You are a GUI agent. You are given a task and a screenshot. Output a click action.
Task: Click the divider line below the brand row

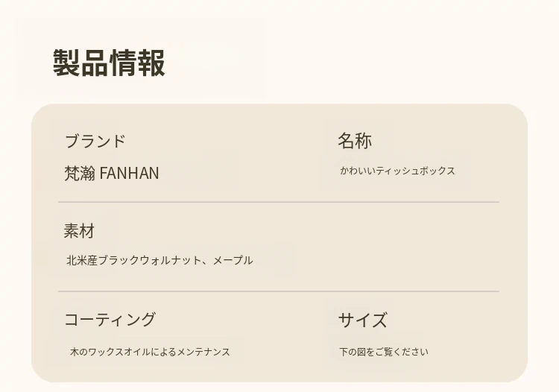point(278,202)
